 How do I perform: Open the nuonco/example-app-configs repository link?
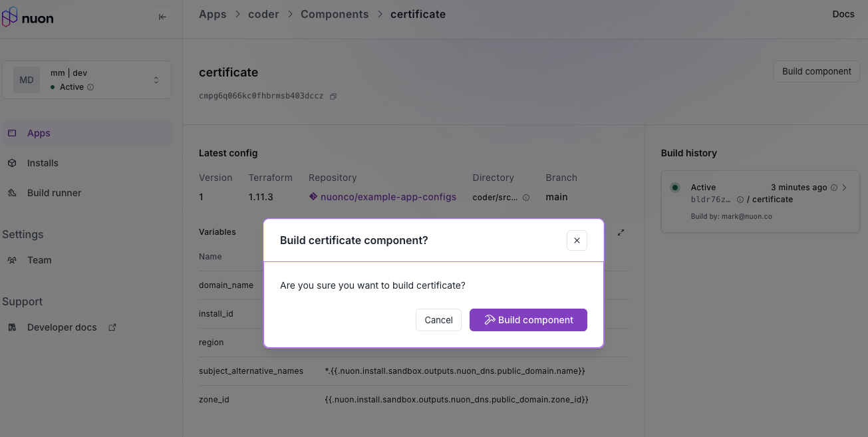[x=388, y=197]
